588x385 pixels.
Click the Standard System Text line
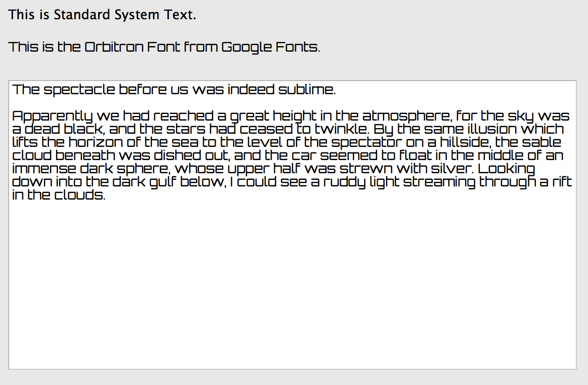click(x=102, y=15)
